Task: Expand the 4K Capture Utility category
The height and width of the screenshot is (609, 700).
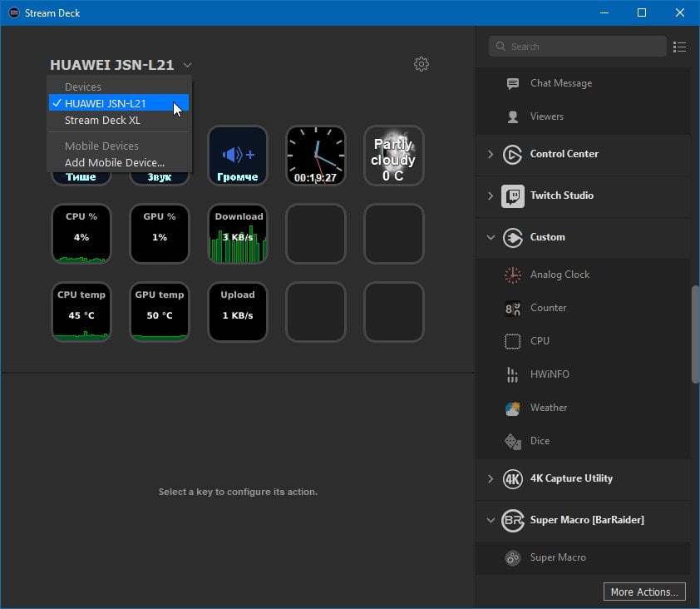Action: coord(490,479)
